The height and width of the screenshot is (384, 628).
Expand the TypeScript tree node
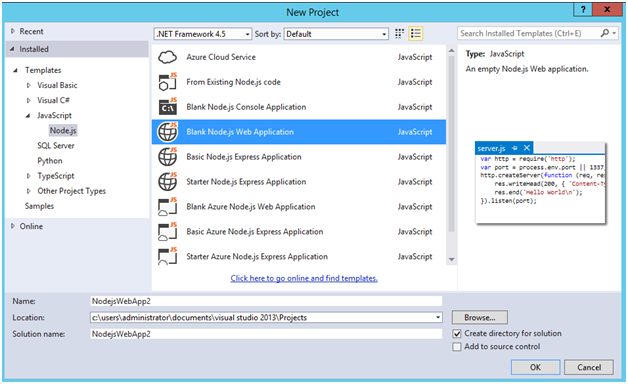tap(28, 176)
